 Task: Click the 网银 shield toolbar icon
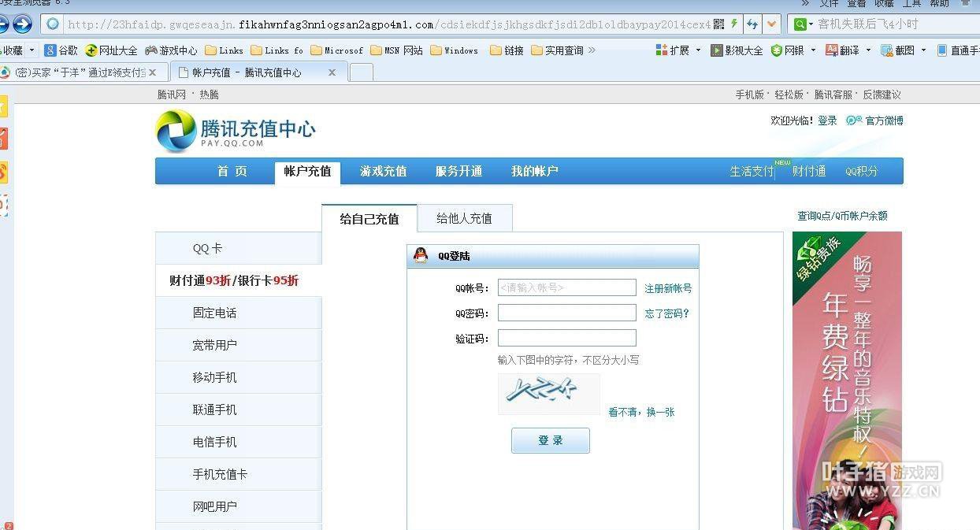click(x=787, y=50)
